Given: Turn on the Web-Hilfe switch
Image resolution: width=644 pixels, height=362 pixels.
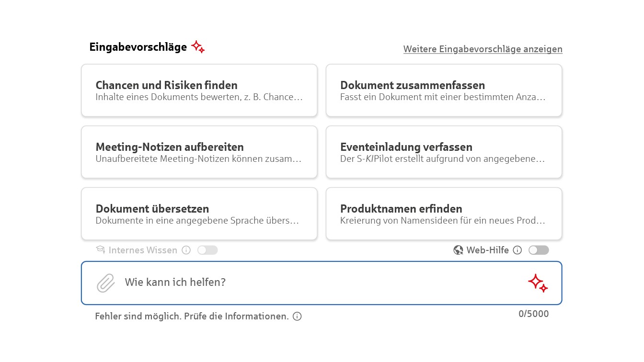Looking at the screenshot, I should [539, 250].
